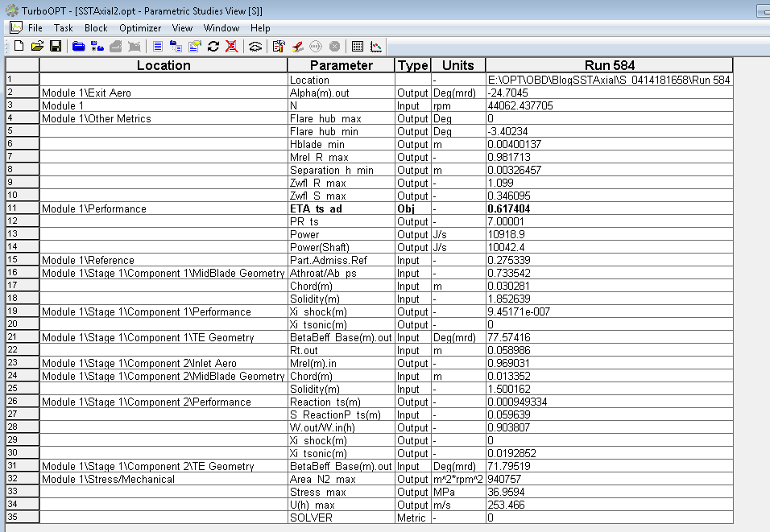Click the blue lined list icon

click(159, 47)
